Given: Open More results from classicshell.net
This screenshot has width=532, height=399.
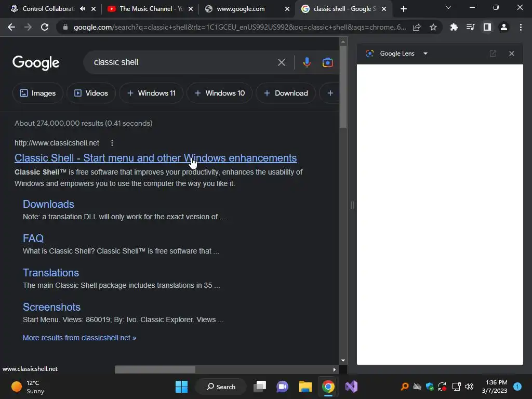Looking at the screenshot, I should 79,338.
